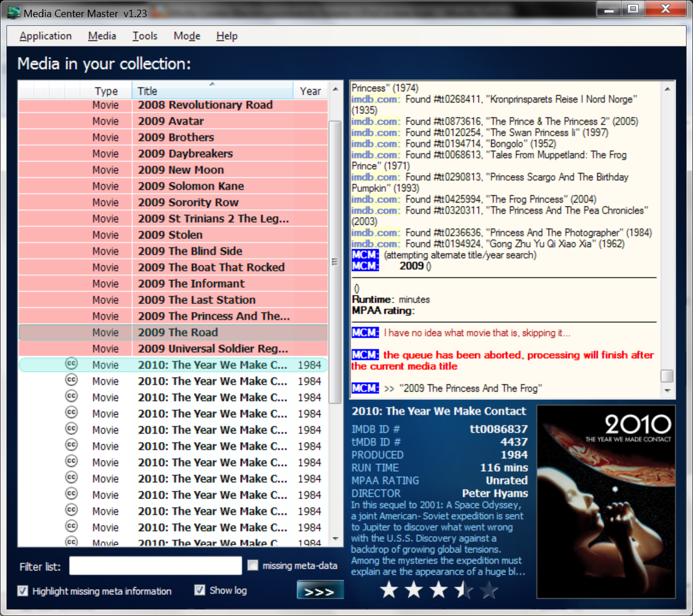Click the third rating star
Image resolution: width=693 pixels, height=616 pixels.
439,590
